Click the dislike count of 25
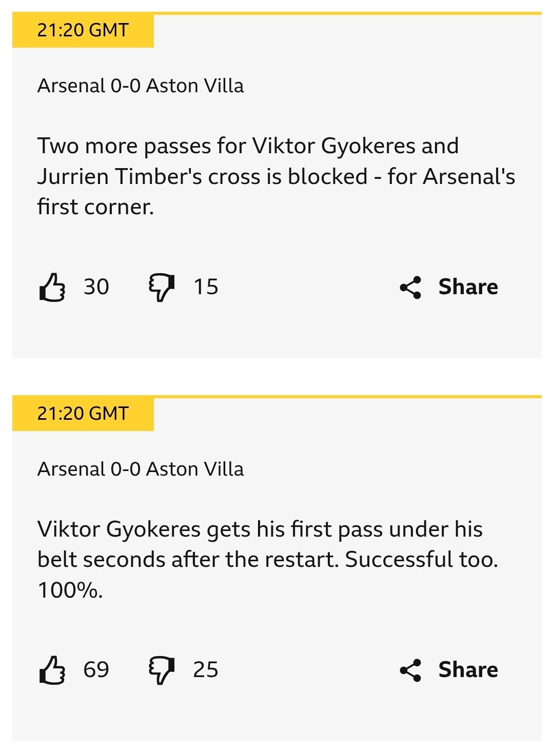Screen dimensions: 554x756 click(x=206, y=670)
